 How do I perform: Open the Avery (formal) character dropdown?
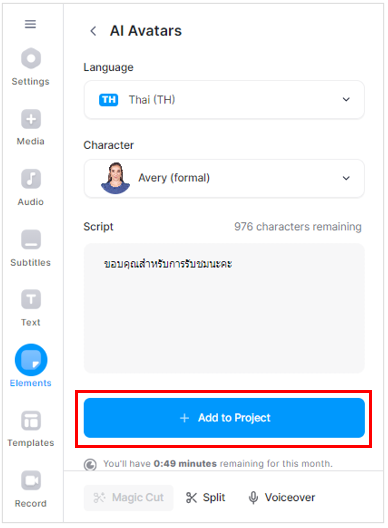click(x=224, y=178)
